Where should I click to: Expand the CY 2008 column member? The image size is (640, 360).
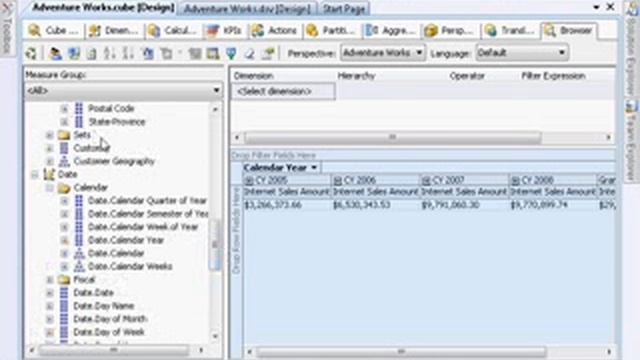(x=515, y=180)
